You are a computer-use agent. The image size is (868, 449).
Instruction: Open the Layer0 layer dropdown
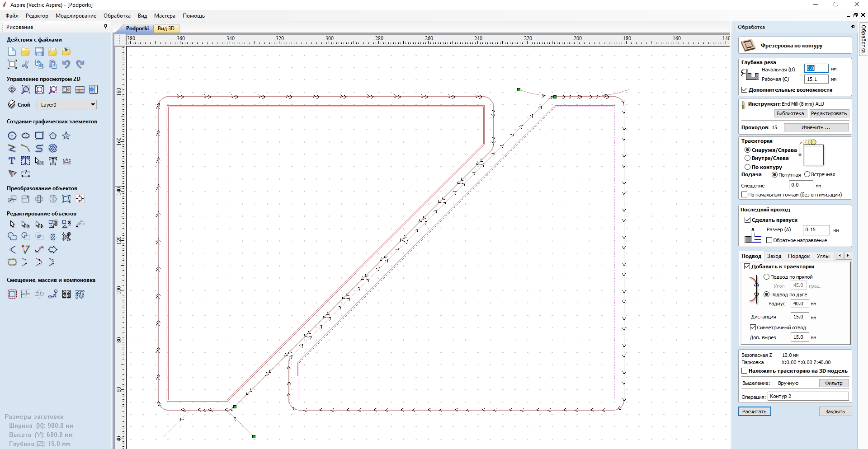[x=66, y=105]
